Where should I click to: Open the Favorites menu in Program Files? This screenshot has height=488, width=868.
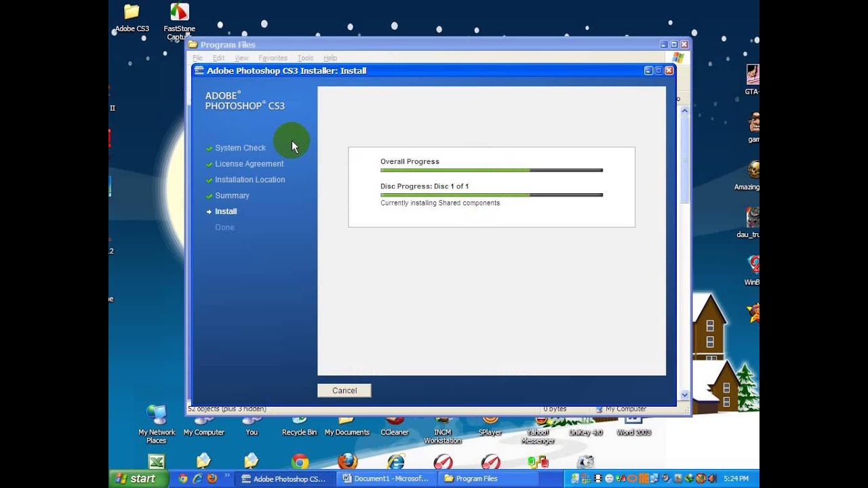[x=273, y=58]
